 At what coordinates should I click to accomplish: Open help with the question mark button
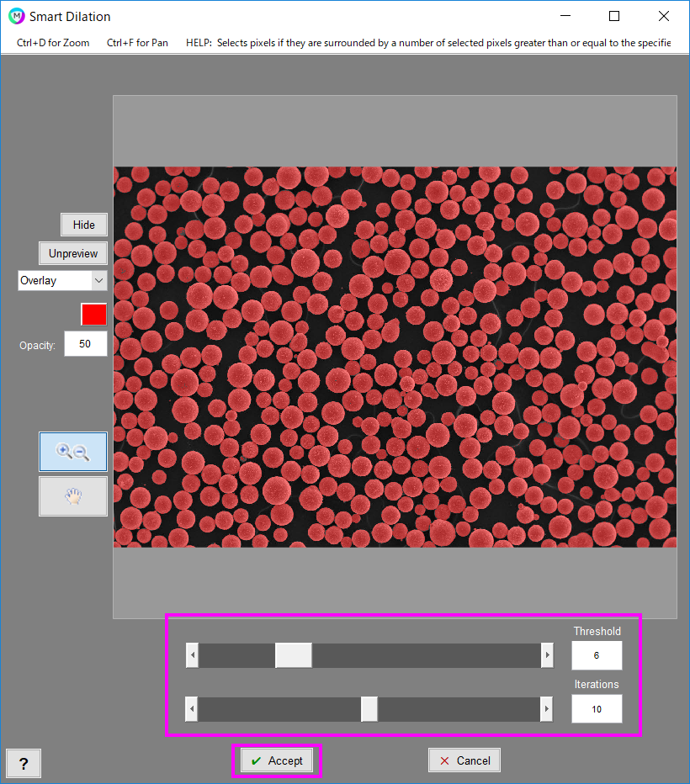(x=24, y=763)
